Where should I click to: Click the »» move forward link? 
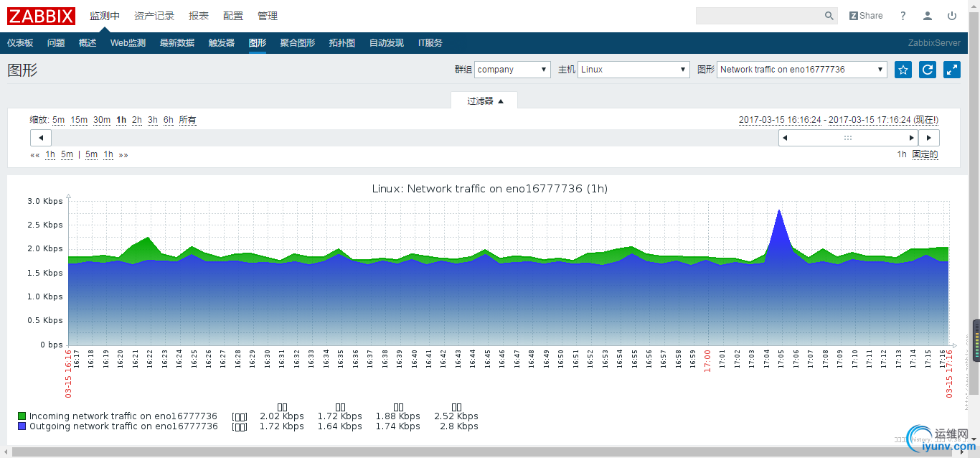pyautogui.click(x=123, y=154)
